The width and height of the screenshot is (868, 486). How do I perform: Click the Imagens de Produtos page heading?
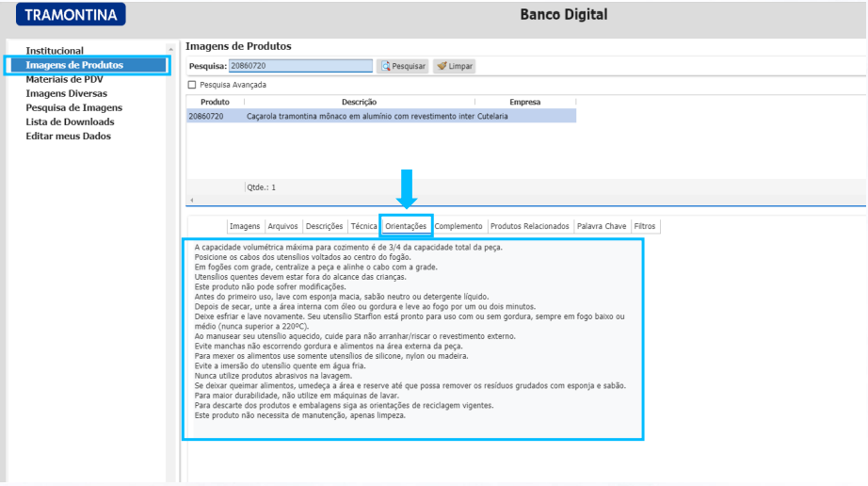238,46
